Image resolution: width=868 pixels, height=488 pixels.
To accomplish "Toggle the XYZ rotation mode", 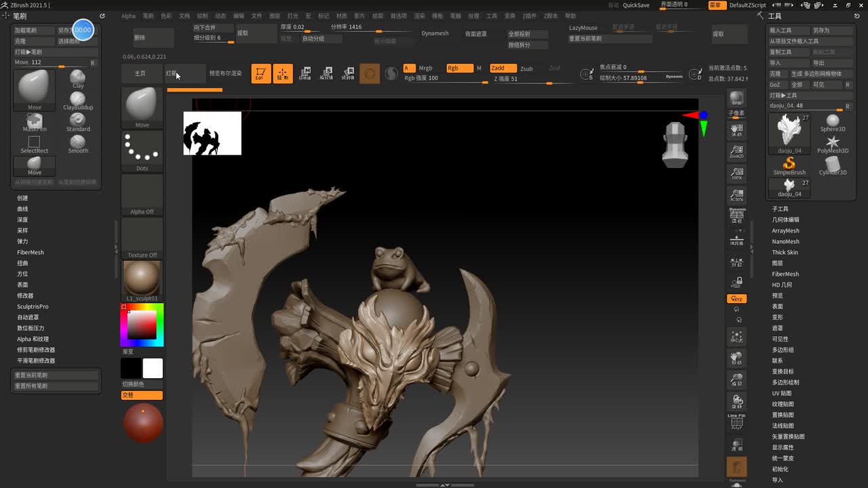I will pos(736,298).
